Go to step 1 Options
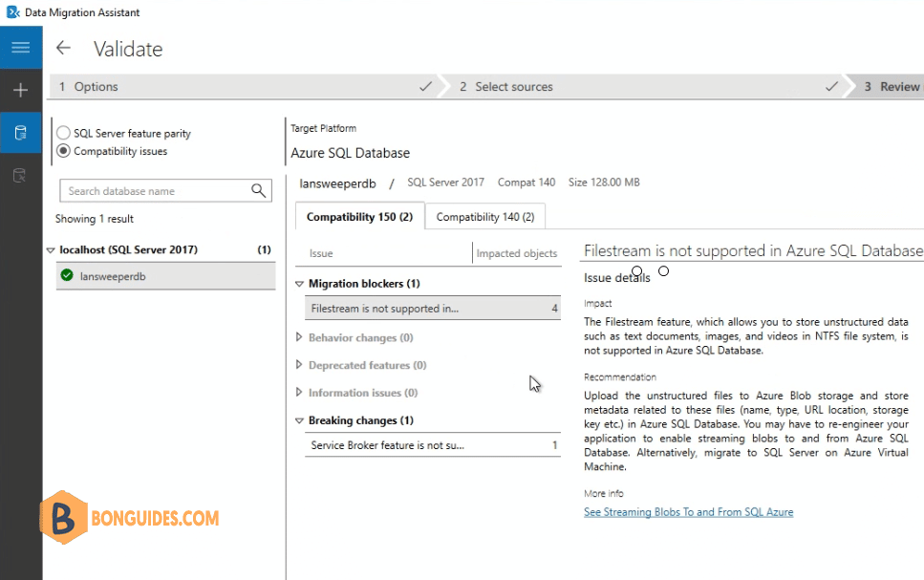 coord(245,87)
